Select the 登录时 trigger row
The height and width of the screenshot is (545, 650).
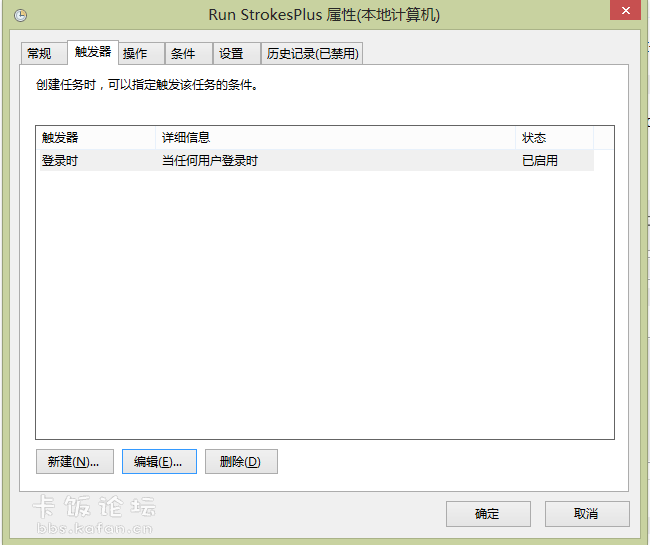tap(317, 160)
